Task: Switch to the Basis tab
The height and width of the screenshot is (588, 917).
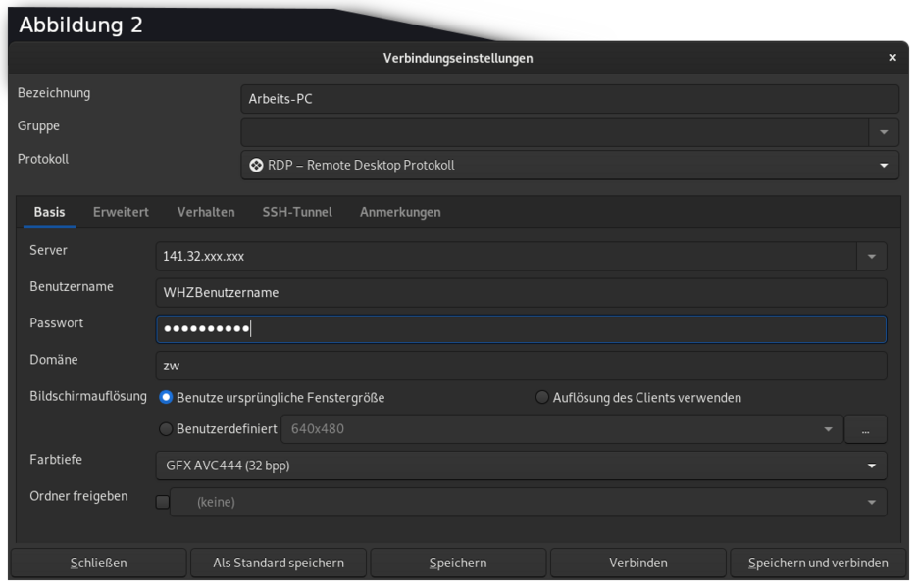Action: point(49,213)
